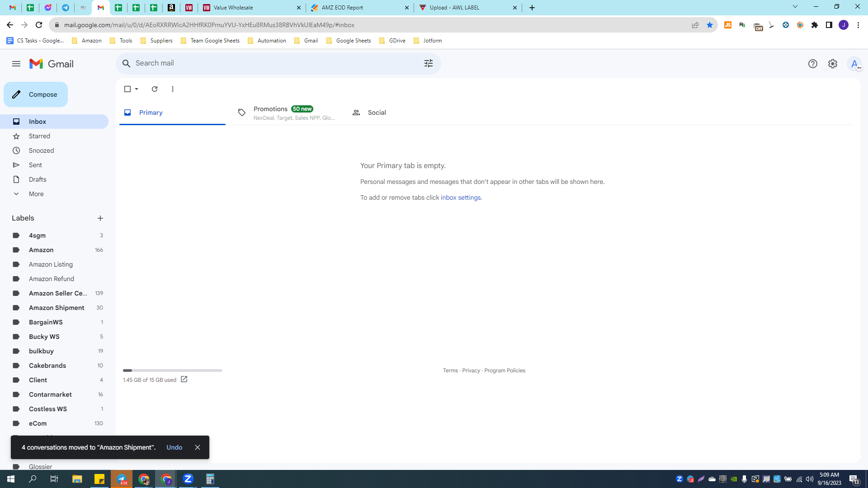
Task: Open the Gmail main menu hamburger
Action: click(16, 64)
